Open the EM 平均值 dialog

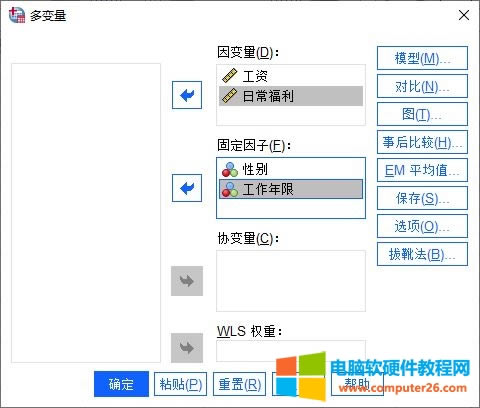coord(422,170)
